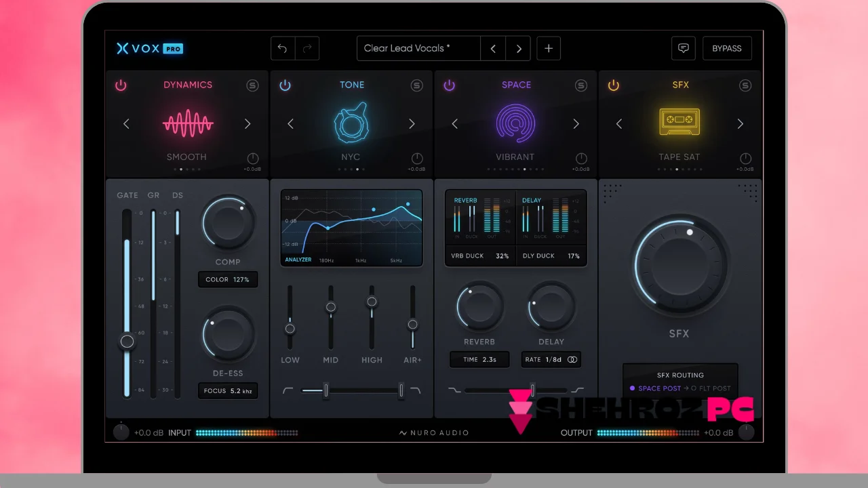Select previous SFX style

pos(618,123)
